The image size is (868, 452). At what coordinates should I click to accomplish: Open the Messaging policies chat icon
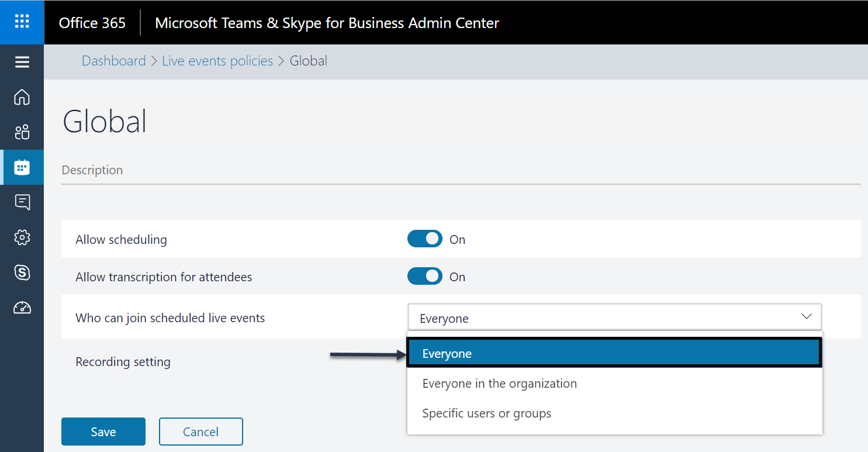click(x=22, y=202)
